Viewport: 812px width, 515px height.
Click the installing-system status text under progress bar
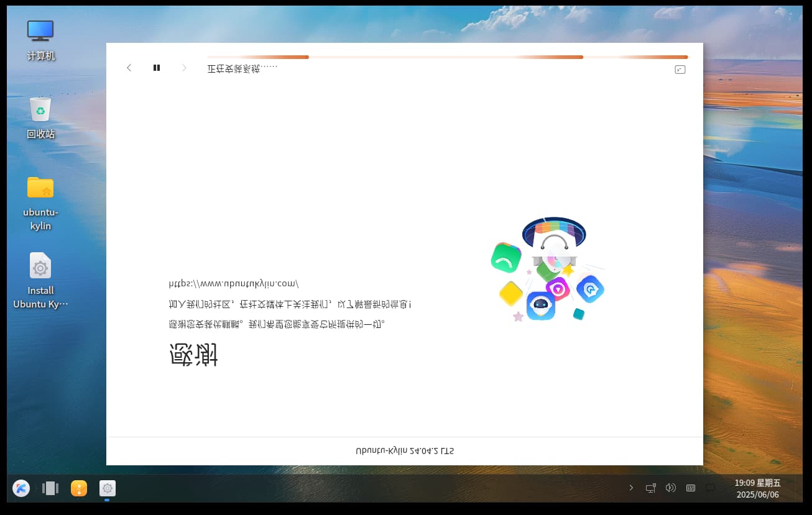point(242,68)
